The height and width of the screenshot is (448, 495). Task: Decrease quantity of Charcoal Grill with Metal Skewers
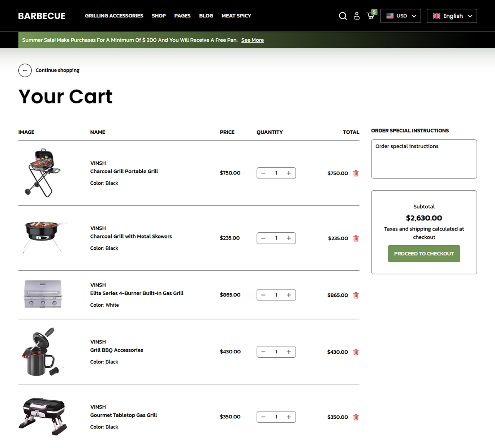click(x=263, y=238)
